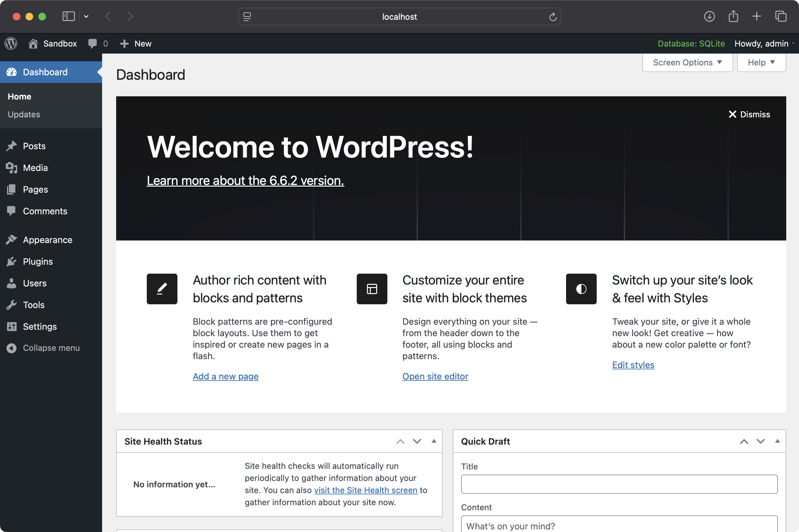Go forward in Safari history
The height and width of the screenshot is (532, 799).
pyautogui.click(x=130, y=16)
